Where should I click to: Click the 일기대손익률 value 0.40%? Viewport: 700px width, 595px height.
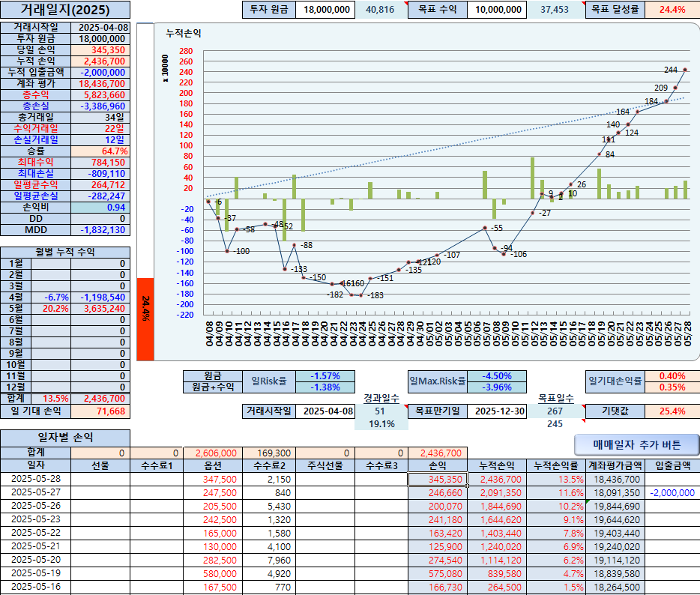[x=672, y=376]
